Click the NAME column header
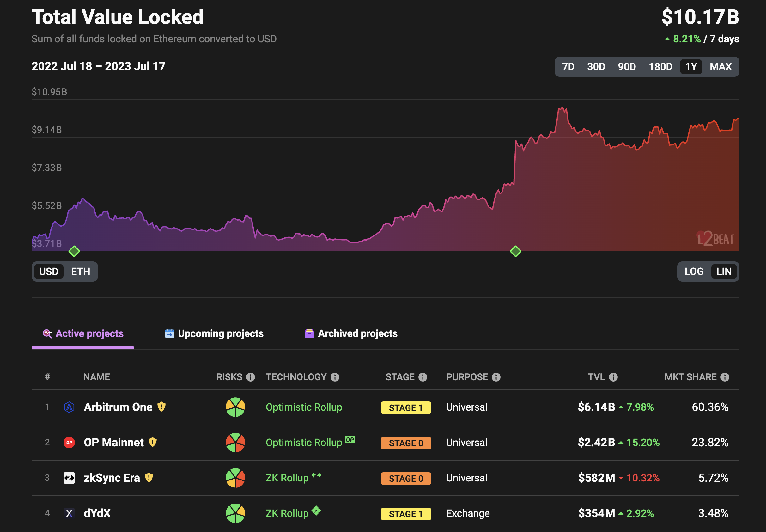Viewport: 766px width, 532px height. (97, 377)
